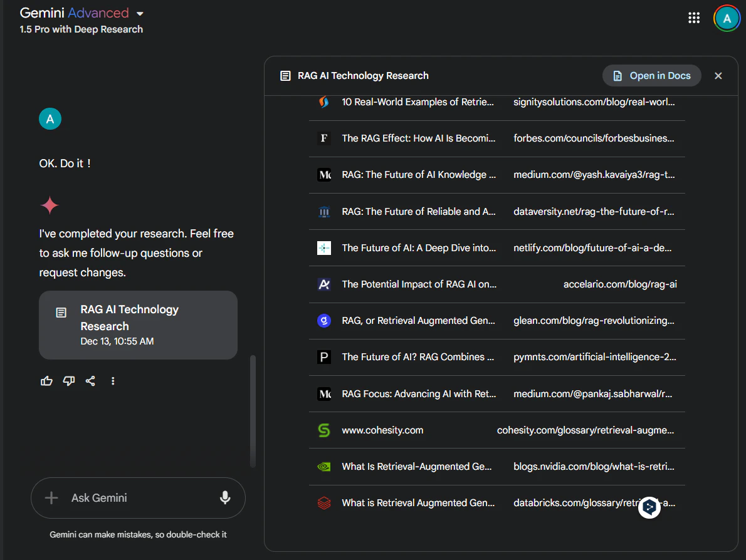Viewport: 746px width, 560px height.
Task: Open the accelario.com/blog/rag-ai link
Action: (620, 284)
